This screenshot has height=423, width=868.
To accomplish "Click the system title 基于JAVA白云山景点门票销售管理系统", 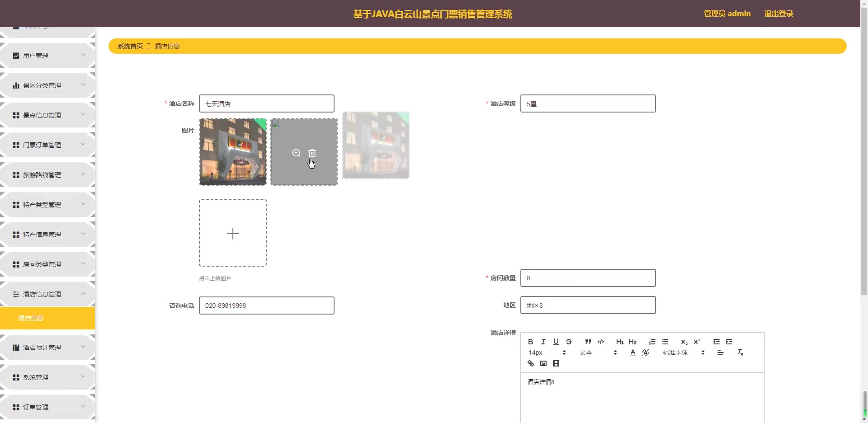I will tap(433, 14).
